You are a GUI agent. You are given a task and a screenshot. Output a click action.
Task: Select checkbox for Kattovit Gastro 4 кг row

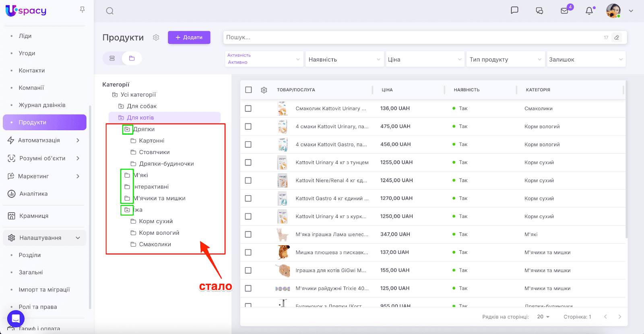pyautogui.click(x=248, y=199)
